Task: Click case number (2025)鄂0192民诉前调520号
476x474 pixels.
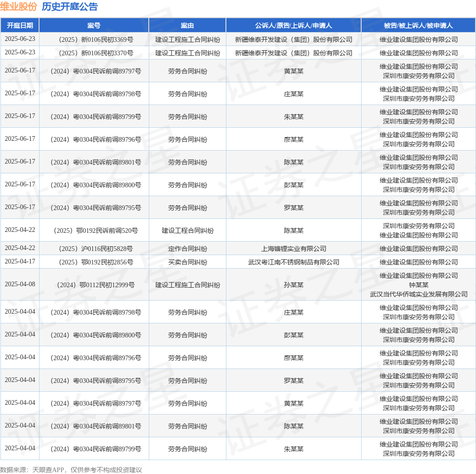Action: pos(96,230)
